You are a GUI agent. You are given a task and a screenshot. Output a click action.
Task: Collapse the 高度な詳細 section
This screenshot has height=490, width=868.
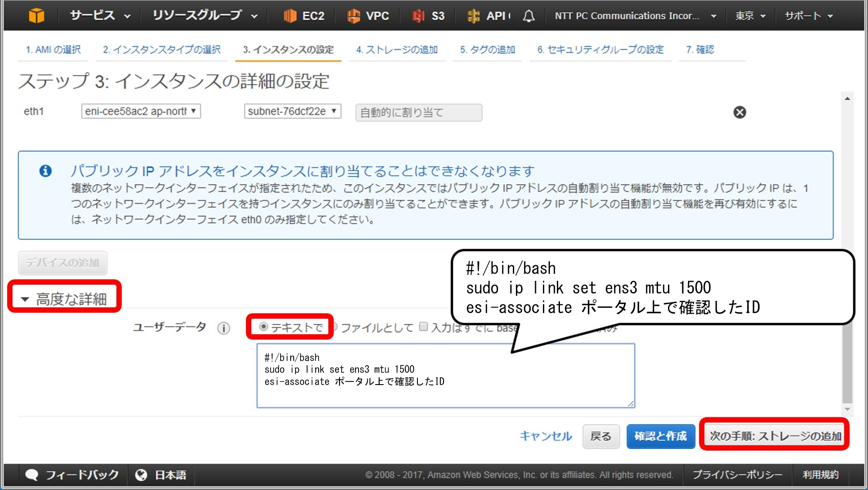[64, 299]
